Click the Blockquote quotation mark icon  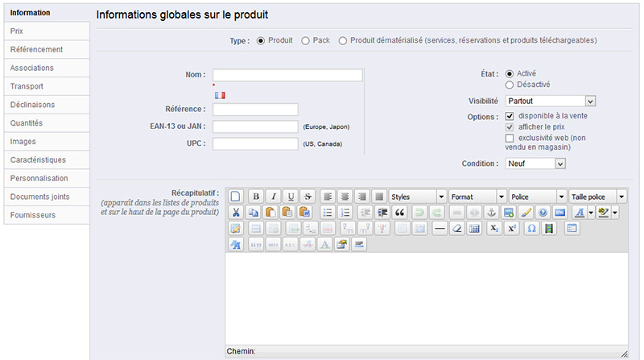(x=399, y=213)
